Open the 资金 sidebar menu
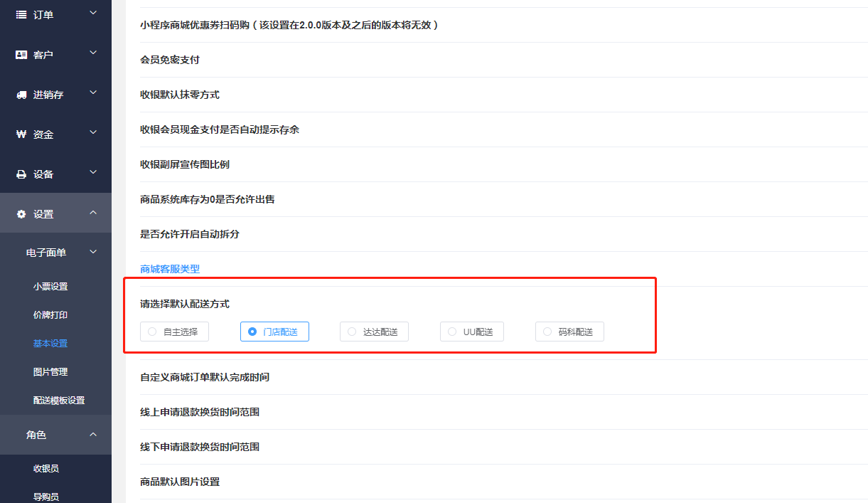Screen dimensions: 868x503 pos(55,134)
